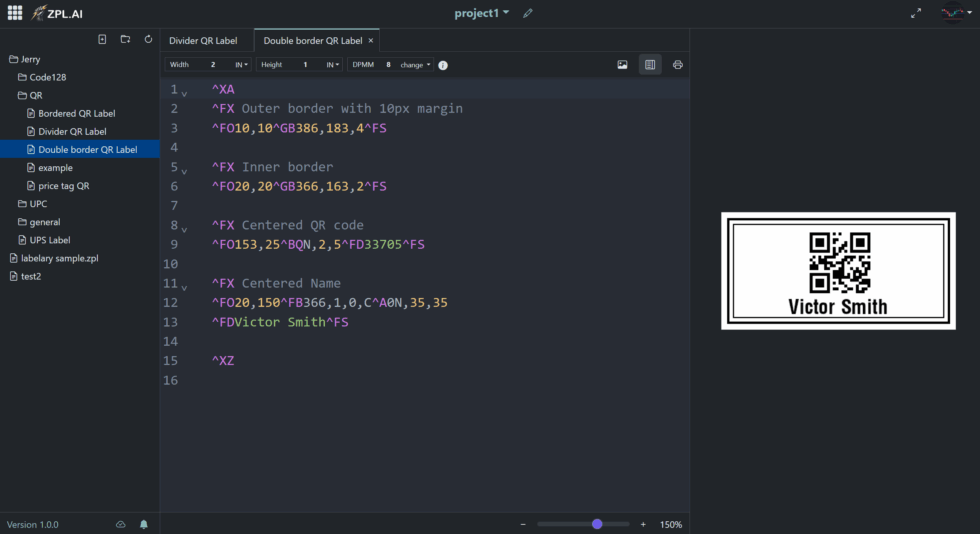The image size is (980, 534).
Task: Click the pencil icon to rename project1
Action: [x=528, y=13]
